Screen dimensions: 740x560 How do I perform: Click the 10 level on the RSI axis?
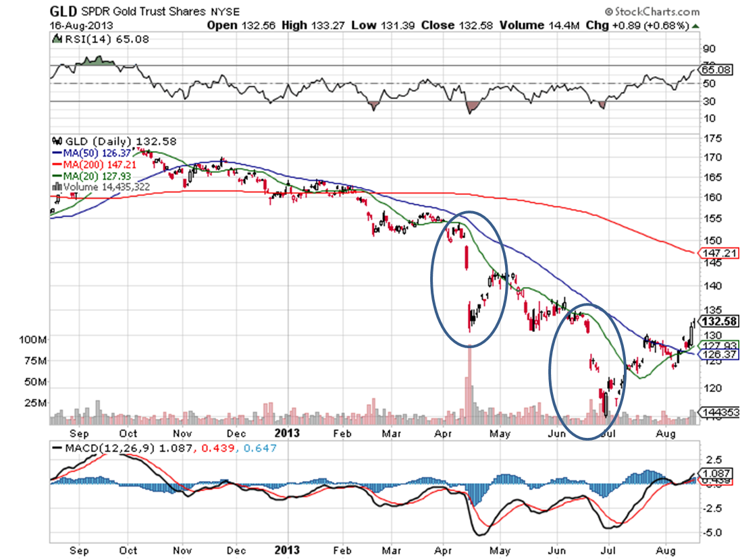(x=709, y=119)
